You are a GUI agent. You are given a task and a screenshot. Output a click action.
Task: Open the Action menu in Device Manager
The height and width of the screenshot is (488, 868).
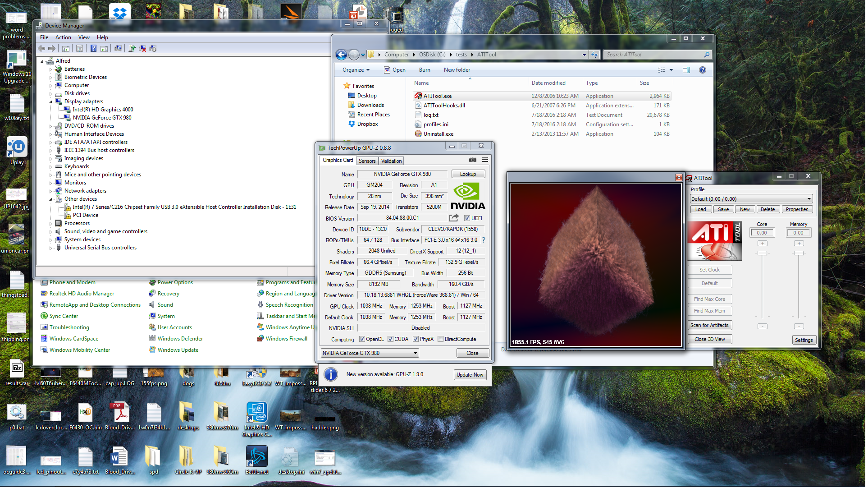(63, 37)
